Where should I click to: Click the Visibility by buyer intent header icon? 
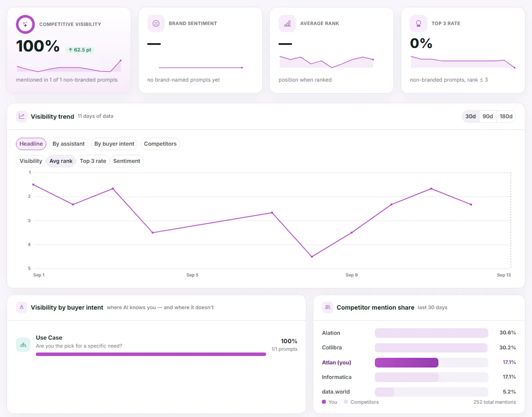point(22,307)
